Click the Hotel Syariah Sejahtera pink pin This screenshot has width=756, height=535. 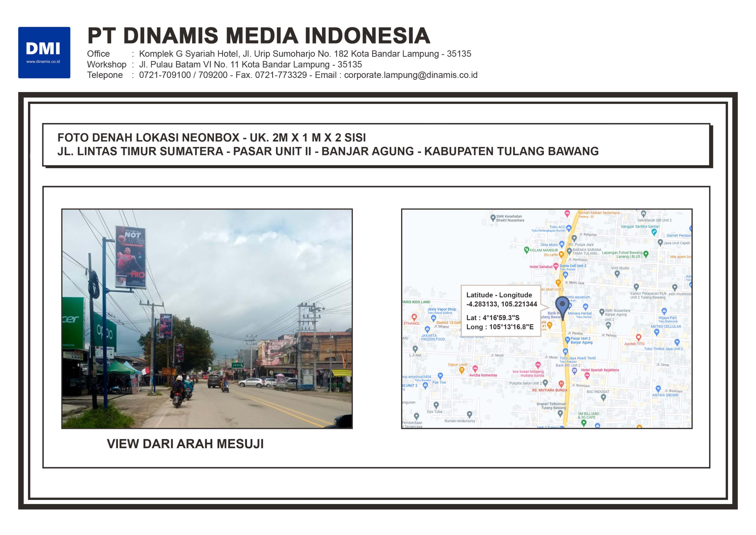(x=587, y=375)
